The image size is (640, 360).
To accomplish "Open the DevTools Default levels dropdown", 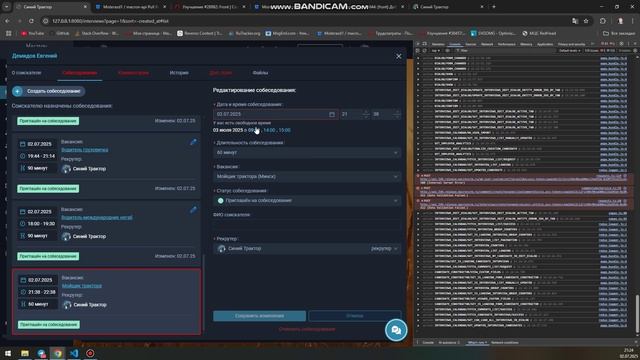I will click(x=569, y=51).
